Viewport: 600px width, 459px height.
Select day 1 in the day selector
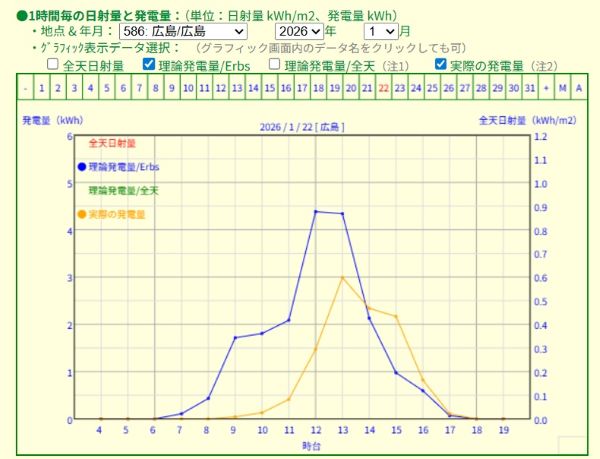point(41,89)
